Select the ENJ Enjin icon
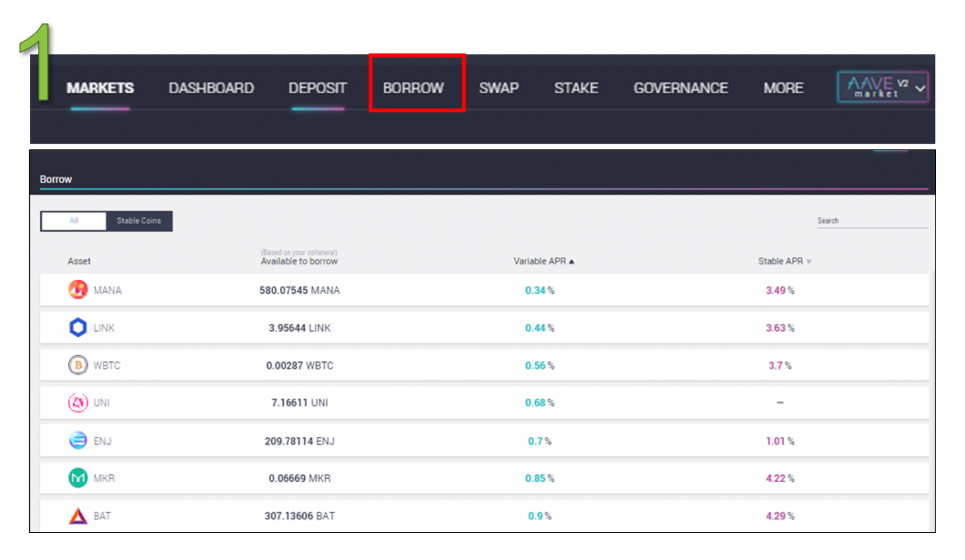This screenshot has width=965, height=560. [x=77, y=440]
